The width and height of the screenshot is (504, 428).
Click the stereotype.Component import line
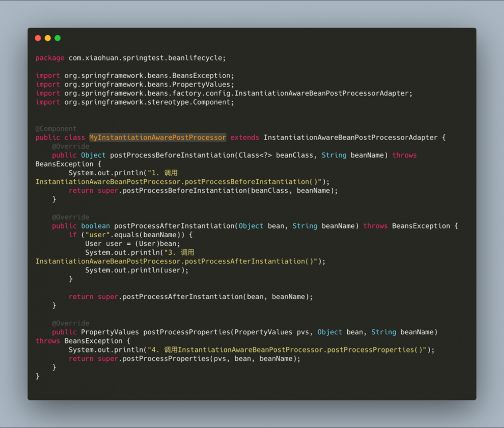click(x=135, y=102)
